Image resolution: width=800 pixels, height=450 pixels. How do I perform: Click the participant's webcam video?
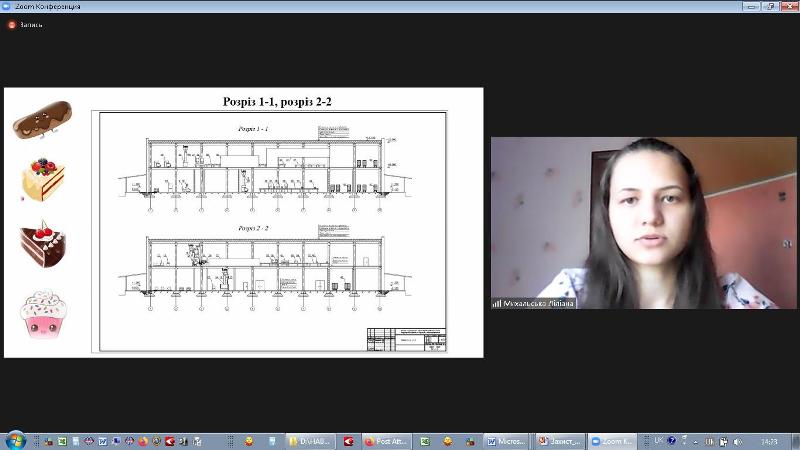643,222
